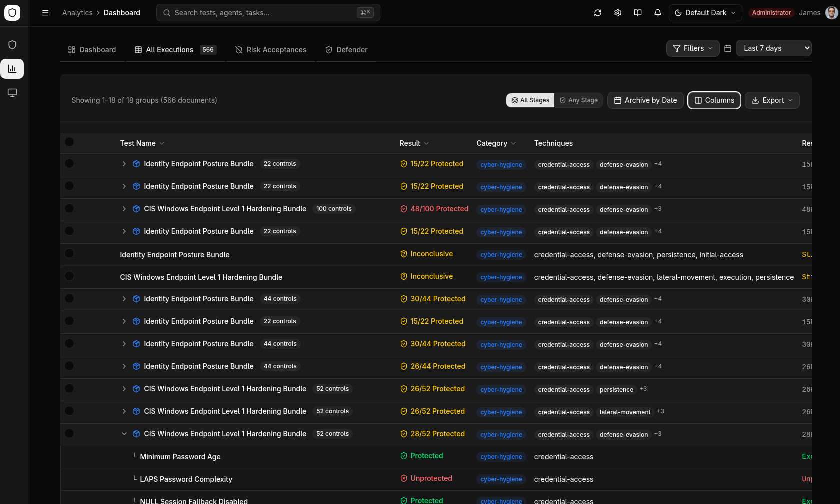Open the Last 7 days date range dropdown

[x=774, y=48]
